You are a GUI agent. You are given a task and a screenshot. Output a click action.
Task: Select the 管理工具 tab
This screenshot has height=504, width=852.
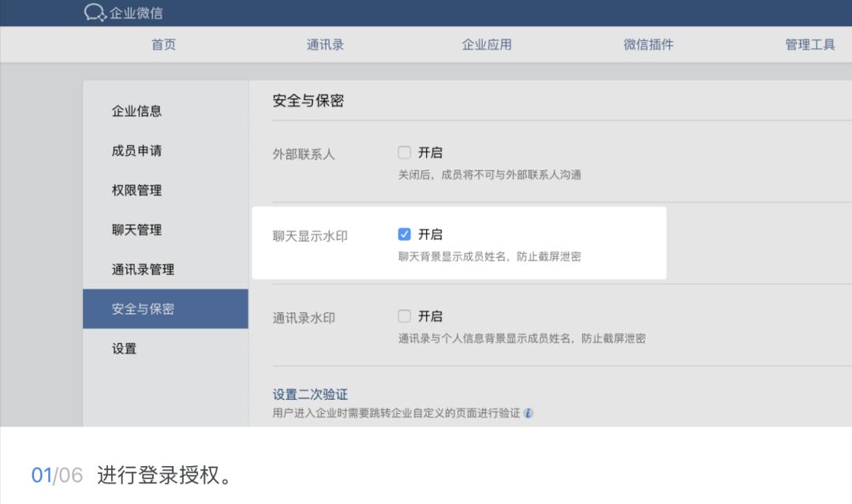click(x=809, y=44)
